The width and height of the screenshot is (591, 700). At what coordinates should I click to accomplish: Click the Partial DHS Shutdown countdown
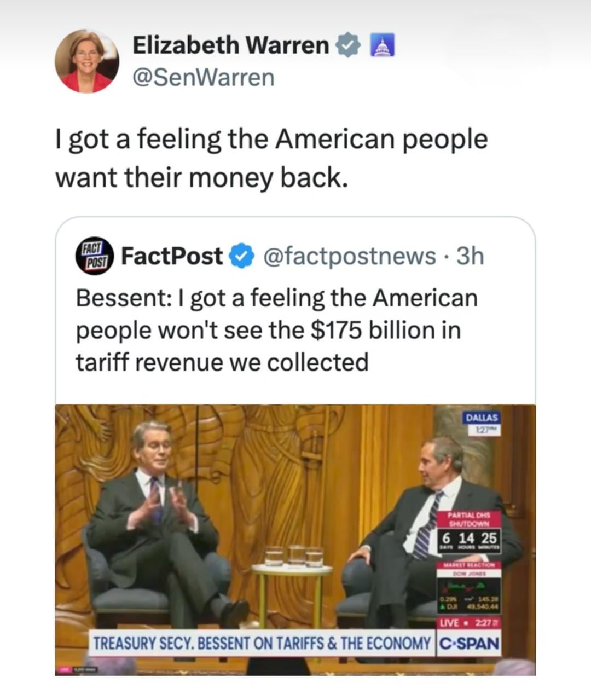(x=470, y=531)
